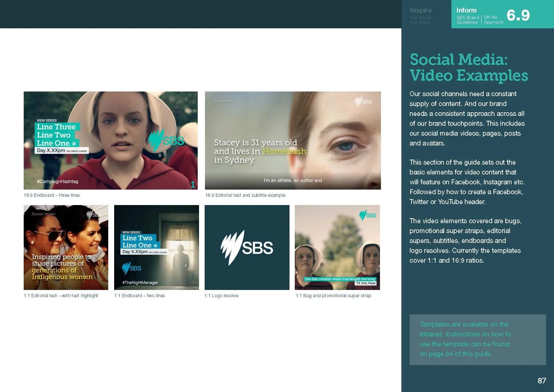Click the 'Line Two' strap on the 1:1 endboard
Viewport: 554px width, 392px height.
click(x=138, y=238)
